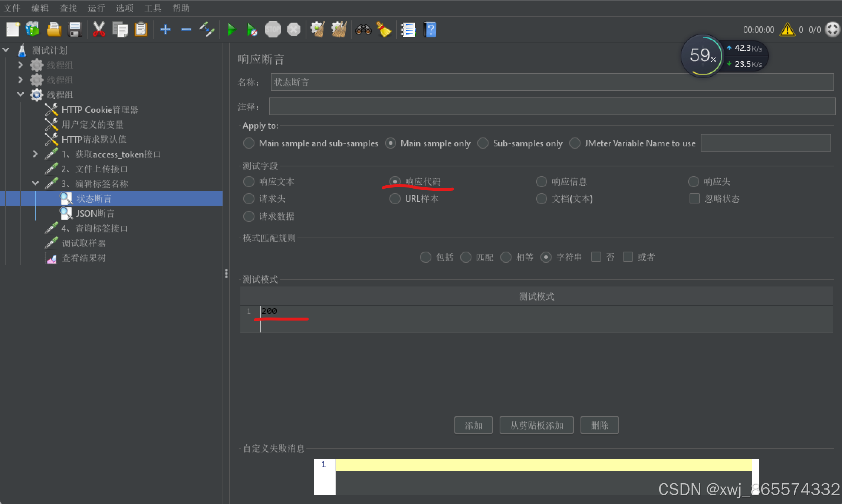
Task: Select the 包括 pattern matching radio
Action: click(425, 257)
